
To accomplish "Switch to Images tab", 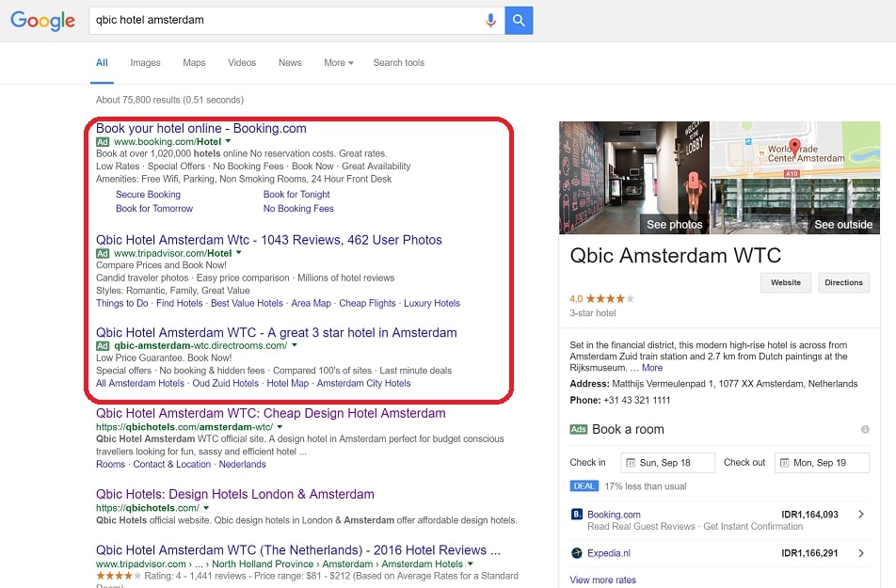I will pos(145,63).
